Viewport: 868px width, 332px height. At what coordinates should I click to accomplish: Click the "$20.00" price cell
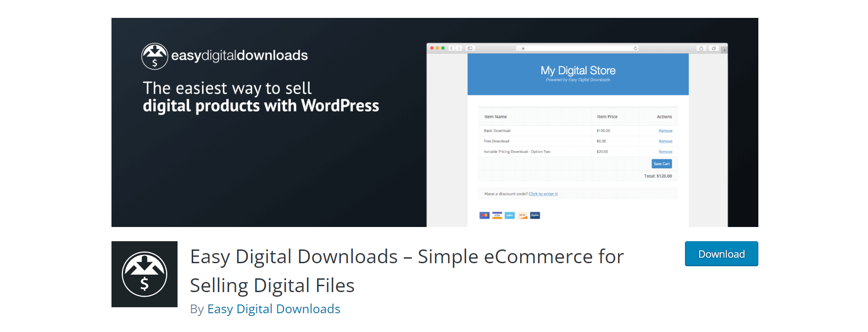click(602, 152)
